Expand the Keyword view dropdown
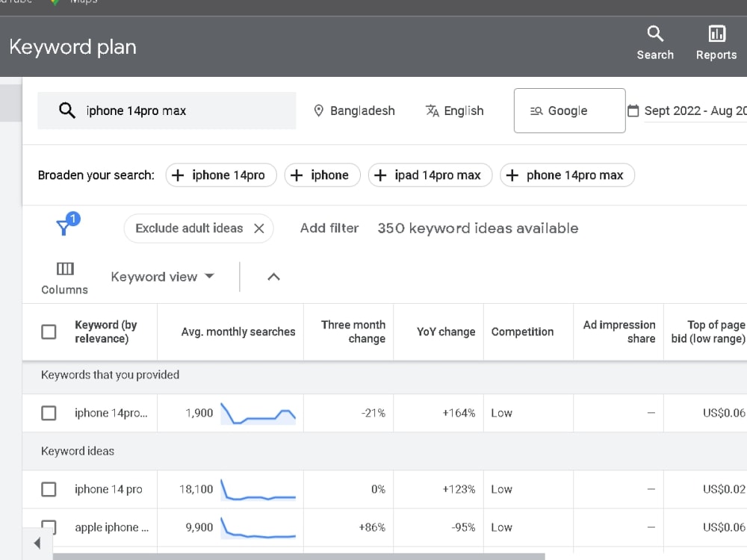The height and width of the screenshot is (560, 747). [x=162, y=277]
